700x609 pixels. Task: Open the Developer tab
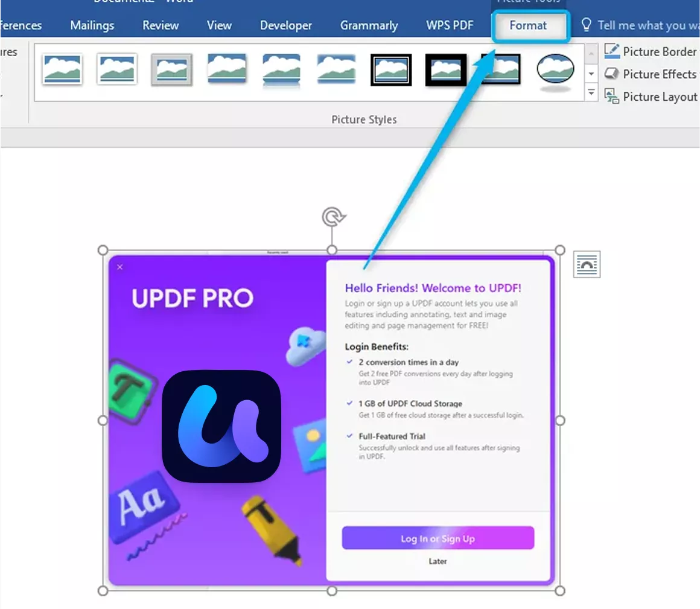coord(285,25)
